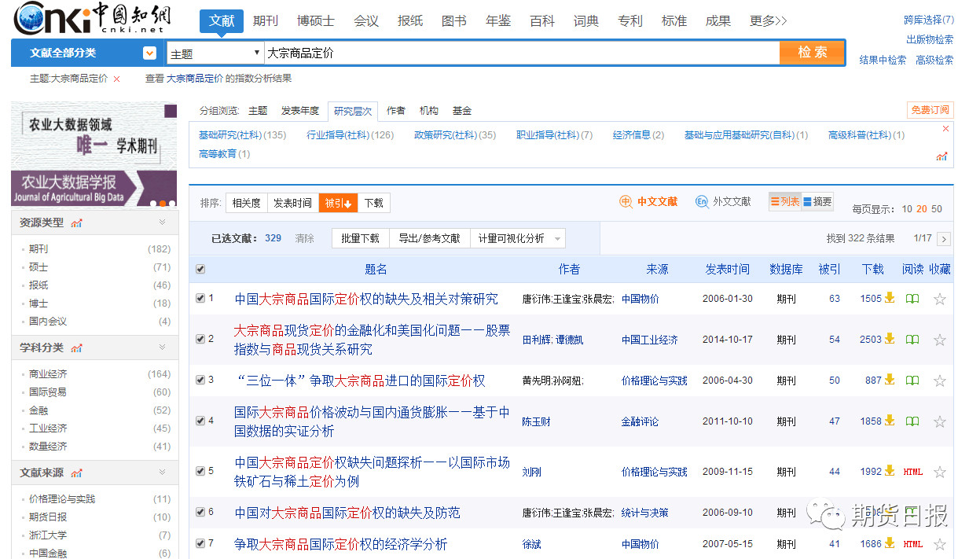Collapse the 学科分类 section

click(x=163, y=347)
